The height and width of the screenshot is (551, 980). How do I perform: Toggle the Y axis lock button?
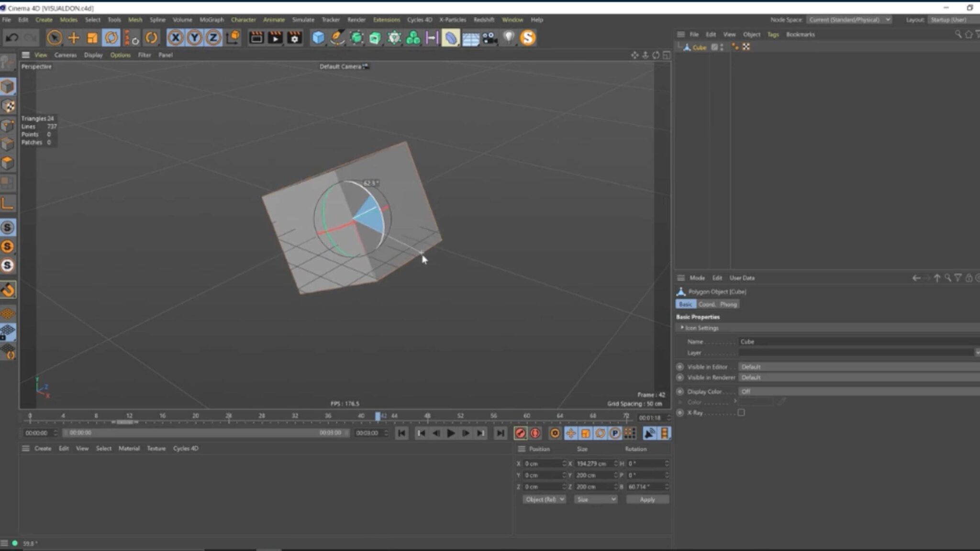pyautogui.click(x=194, y=37)
